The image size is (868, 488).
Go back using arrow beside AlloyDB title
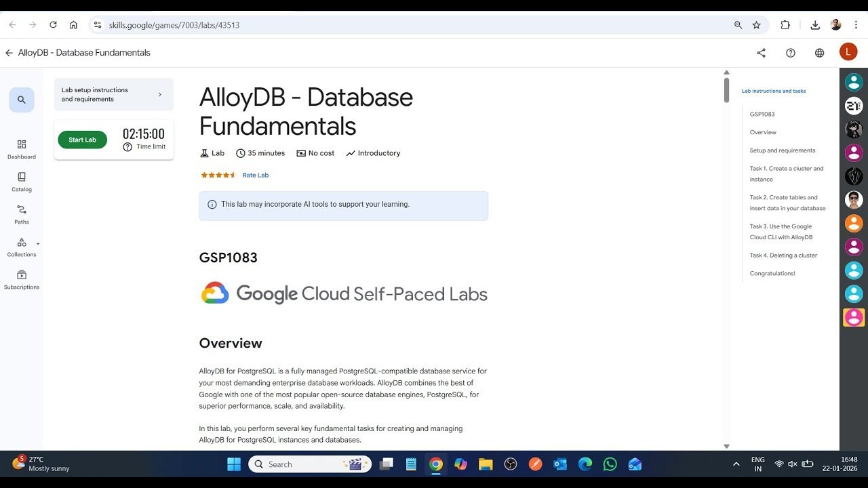point(9,53)
